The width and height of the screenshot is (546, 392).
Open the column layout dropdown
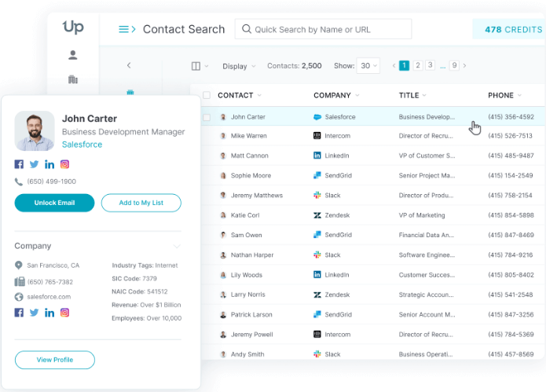[200, 66]
